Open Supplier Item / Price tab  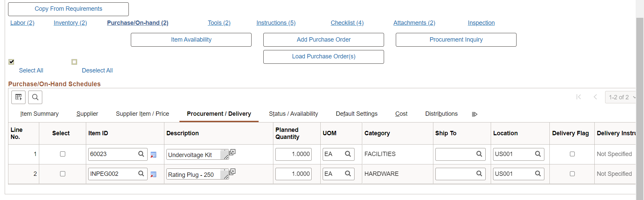pos(143,114)
